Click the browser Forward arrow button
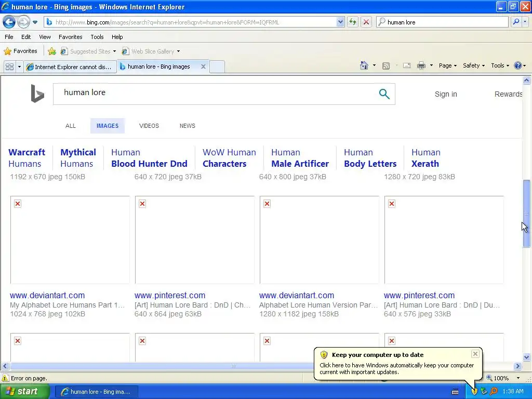 point(23,22)
